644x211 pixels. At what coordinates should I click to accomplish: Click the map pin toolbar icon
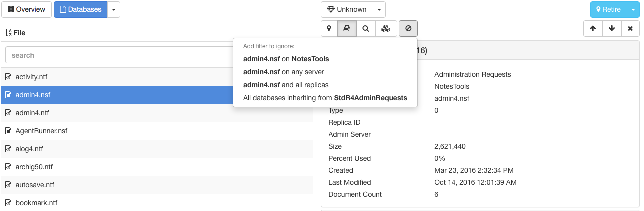[329, 29]
